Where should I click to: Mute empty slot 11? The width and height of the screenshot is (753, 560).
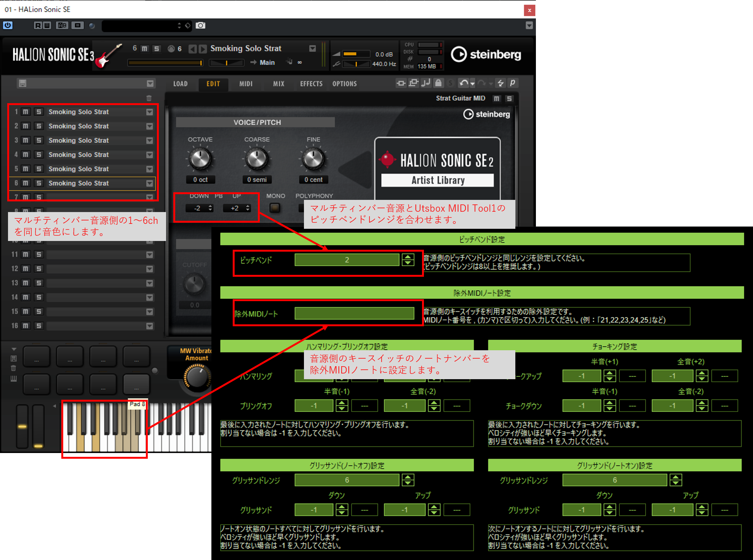click(26, 254)
